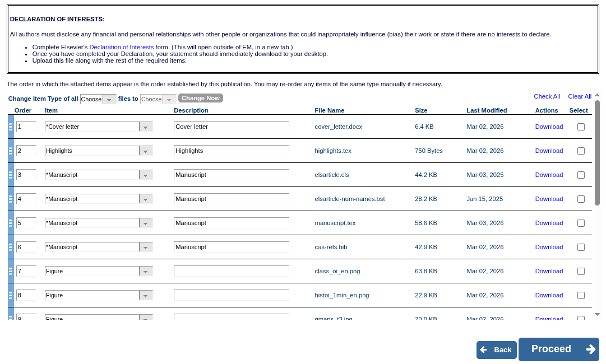Click the drag handle next to manuscript.tex
Viewport: 606px width, 364px height.
point(10,223)
